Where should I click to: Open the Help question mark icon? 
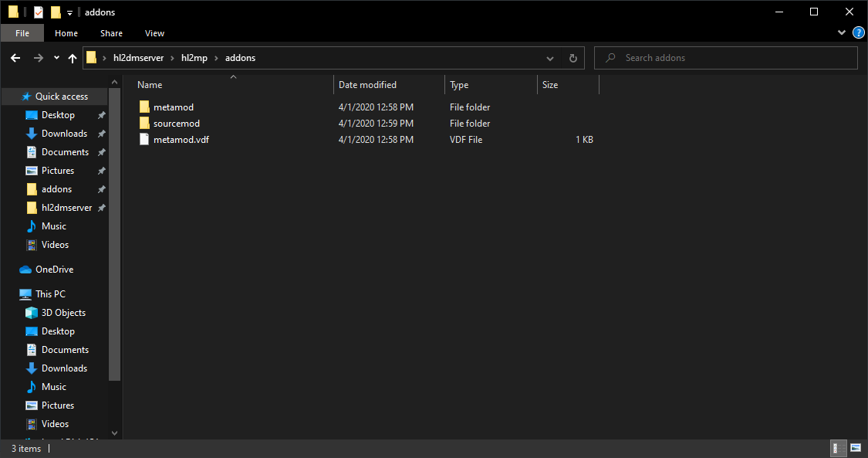point(858,33)
